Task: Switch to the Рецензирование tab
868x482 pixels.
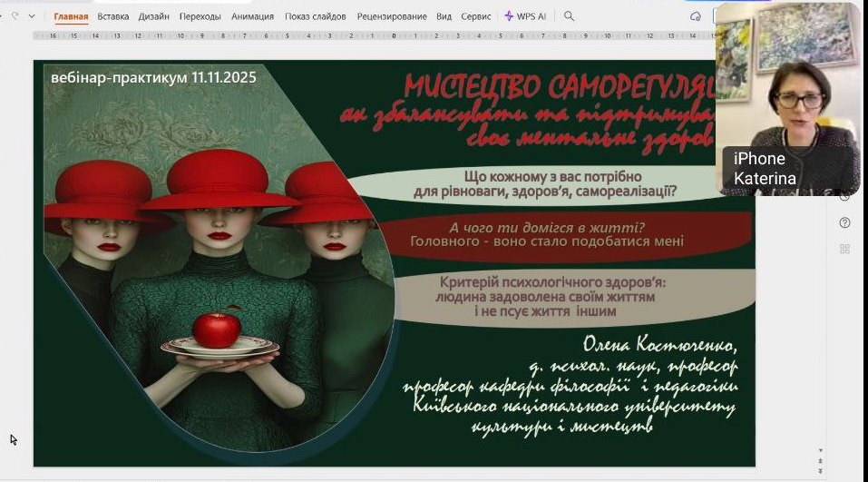Action: pyautogui.click(x=392, y=16)
